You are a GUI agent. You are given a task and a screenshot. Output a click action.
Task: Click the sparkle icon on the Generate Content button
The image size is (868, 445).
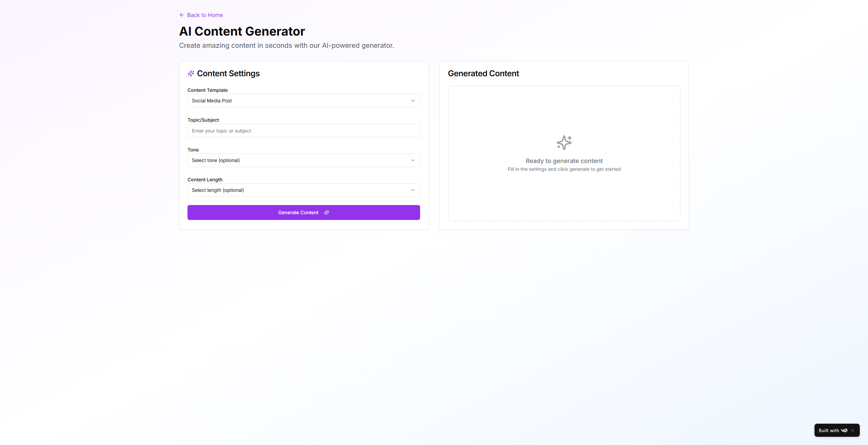[x=327, y=213]
